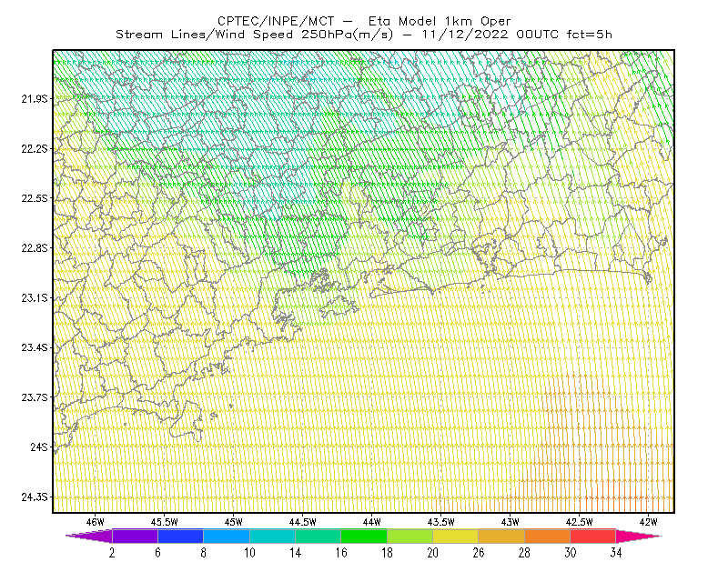The height and width of the screenshot is (562, 728).
Task: Click the orange swatch between 28 and 30
Action: click(x=548, y=536)
